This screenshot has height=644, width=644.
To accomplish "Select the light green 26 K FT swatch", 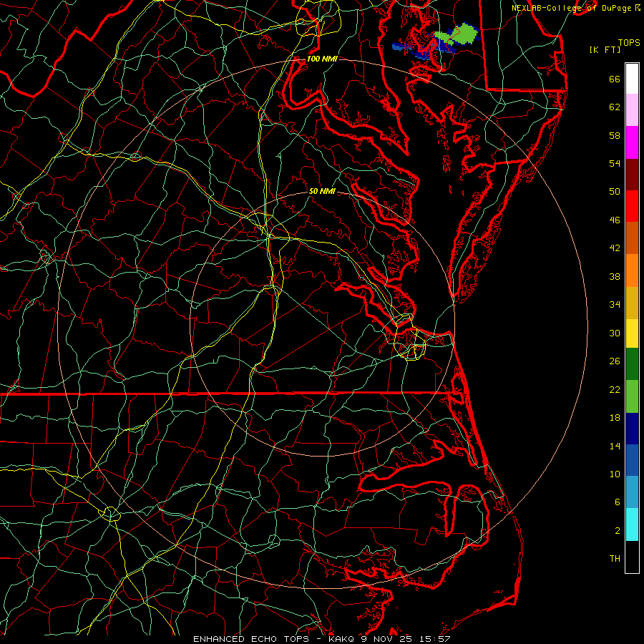I will pyautogui.click(x=632, y=396).
